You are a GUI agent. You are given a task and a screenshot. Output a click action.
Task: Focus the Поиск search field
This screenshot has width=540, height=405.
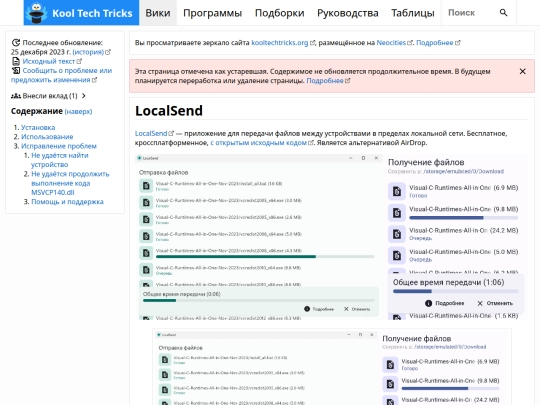tap(470, 13)
